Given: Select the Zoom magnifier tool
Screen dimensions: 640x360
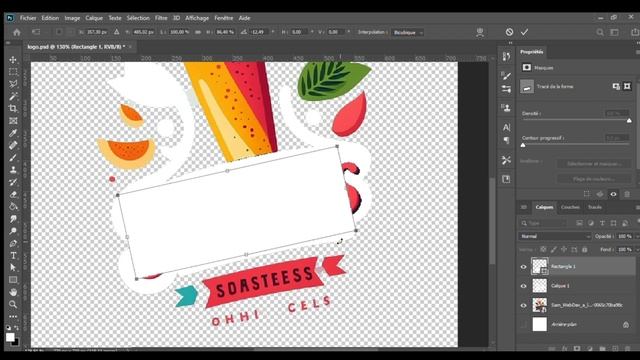Looking at the screenshot, I should click(13, 304).
